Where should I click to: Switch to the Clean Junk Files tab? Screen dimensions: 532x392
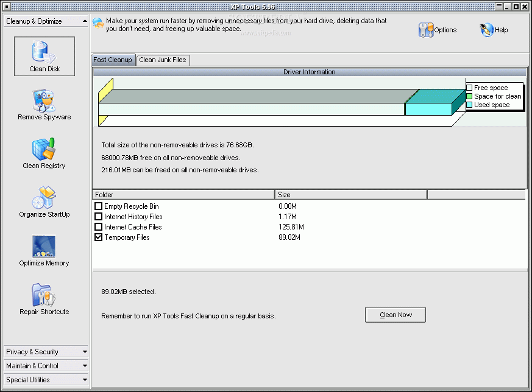pos(163,60)
